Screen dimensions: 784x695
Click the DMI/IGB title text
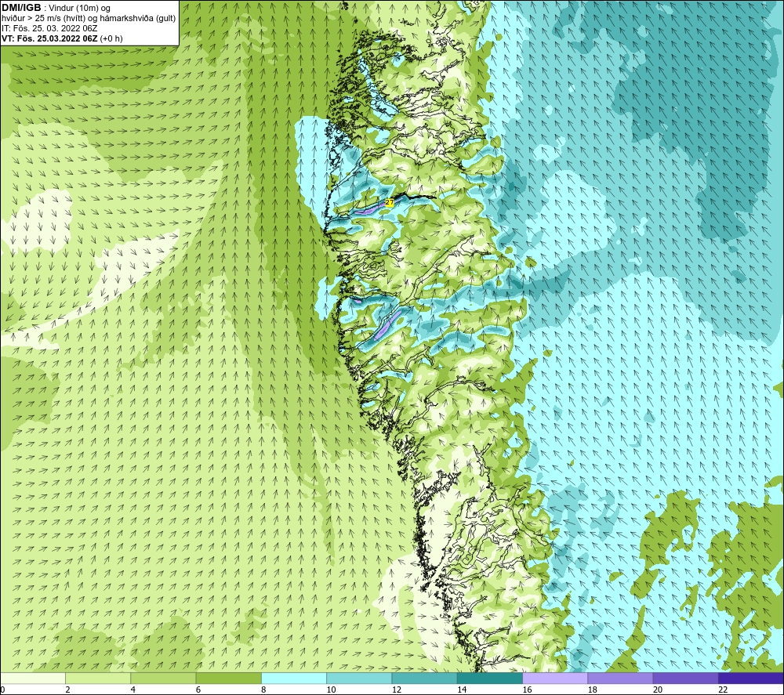point(21,8)
